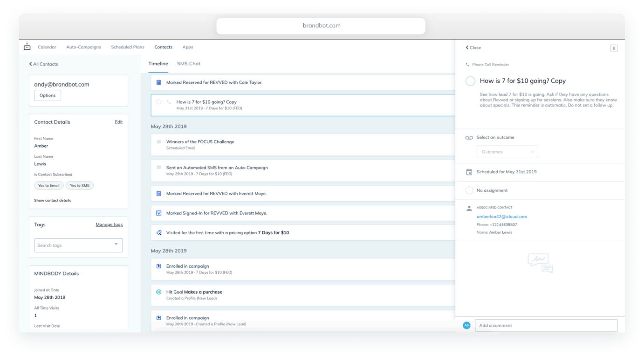Click calendar icon on REVVED with Cole Taylor row
Image resolution: width=644 pixels, height=357 pixels.
click(x=158, y=82)
